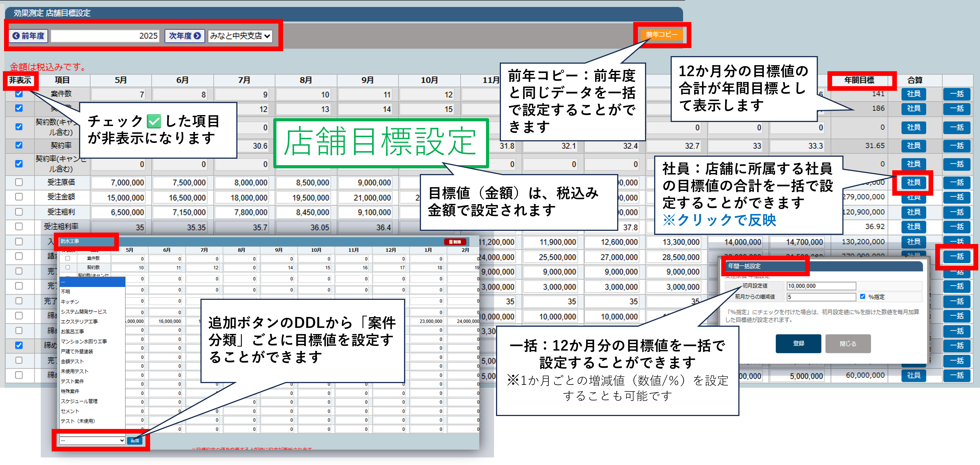Click the 登録 register button
Viewport: 980px width, 465px height.
798,343
